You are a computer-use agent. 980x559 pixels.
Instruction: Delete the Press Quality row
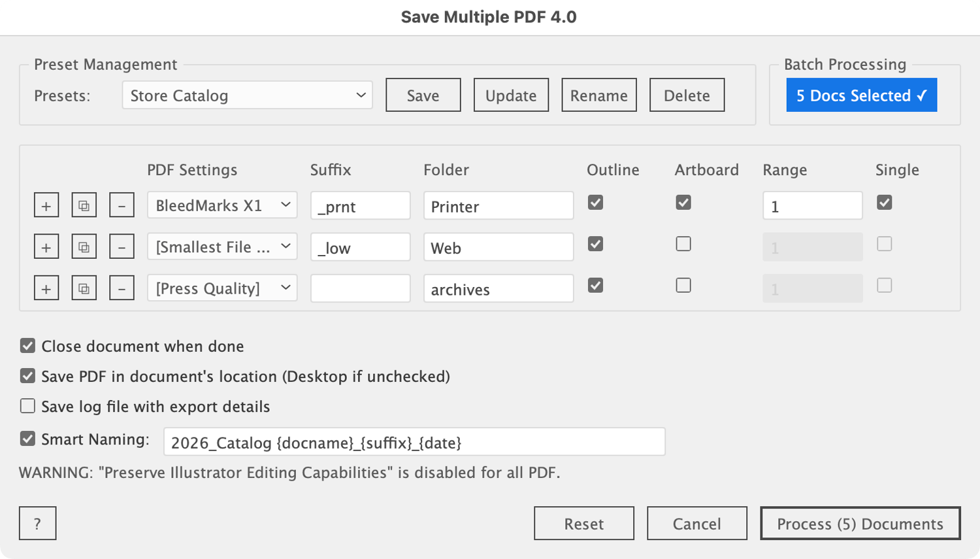122,288
